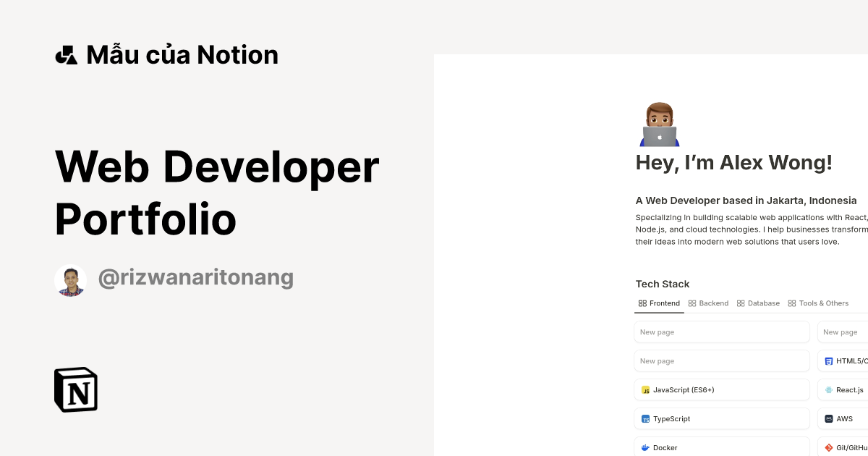868x456 pixels.
Task: Click the large Notion N logo bottom left
Action: 75,389
